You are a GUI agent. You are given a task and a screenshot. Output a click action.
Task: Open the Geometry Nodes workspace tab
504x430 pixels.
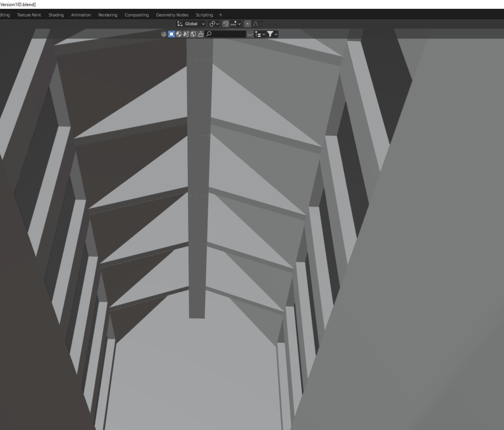172,15
